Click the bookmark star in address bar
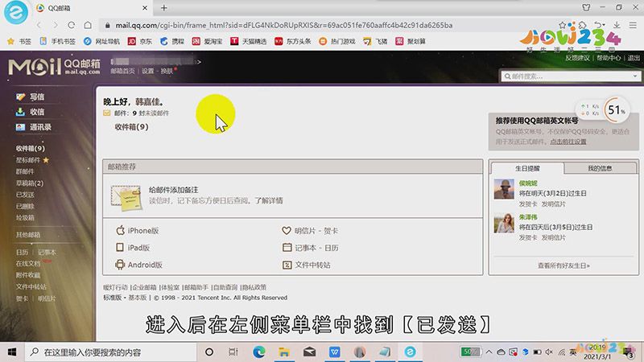Screen dimensions: 644x362 click(x=562, y=25)
